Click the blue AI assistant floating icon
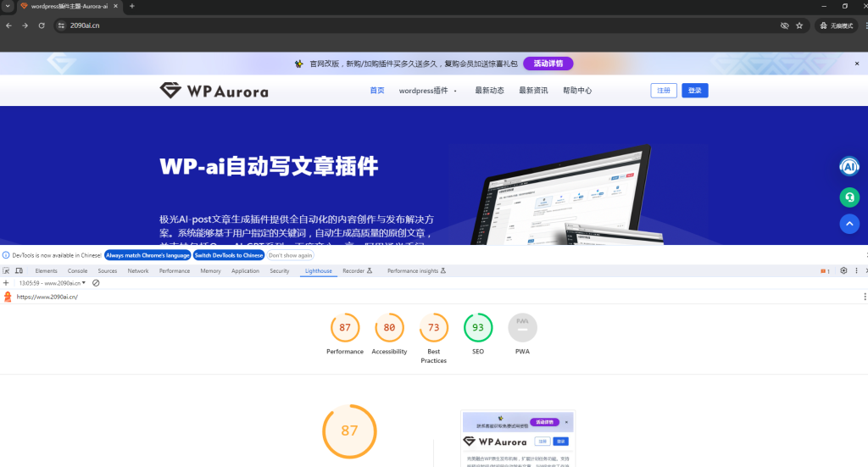The image size is (868, 467). pos(849,167)
